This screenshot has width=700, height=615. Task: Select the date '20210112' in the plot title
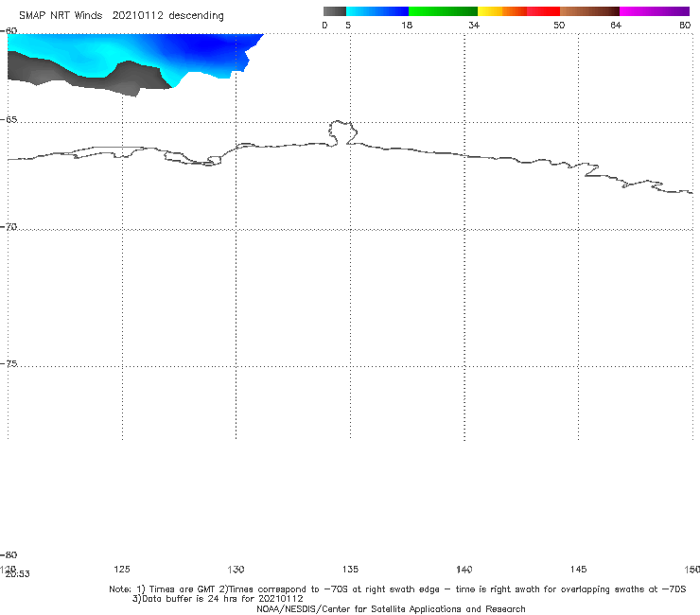pyautogui.click(x=137, y=16)
